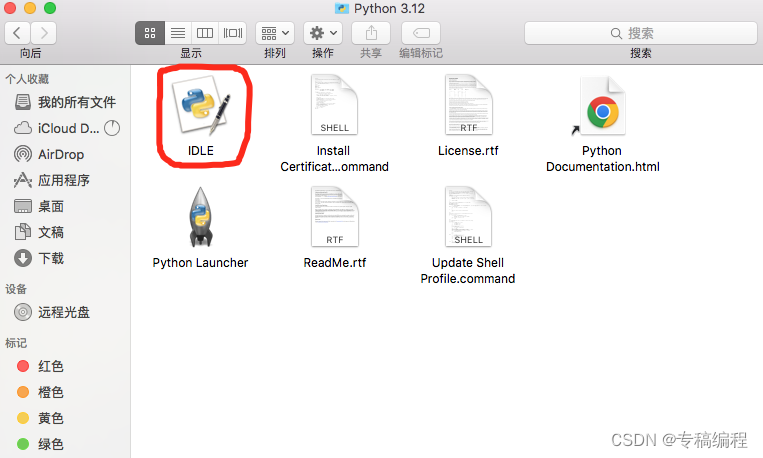Open AirDrop in the sidebar
763x458 pixels.
pos(65,154)
